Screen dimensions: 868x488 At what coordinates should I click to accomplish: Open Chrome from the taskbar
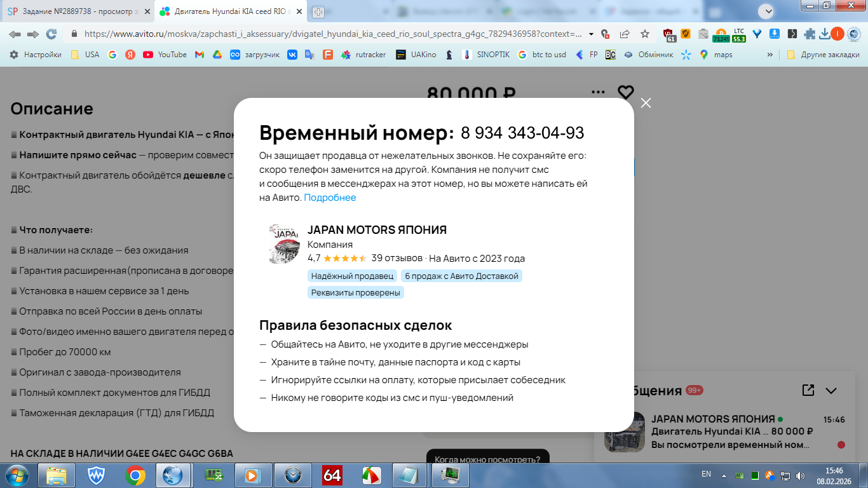(135, 475)
